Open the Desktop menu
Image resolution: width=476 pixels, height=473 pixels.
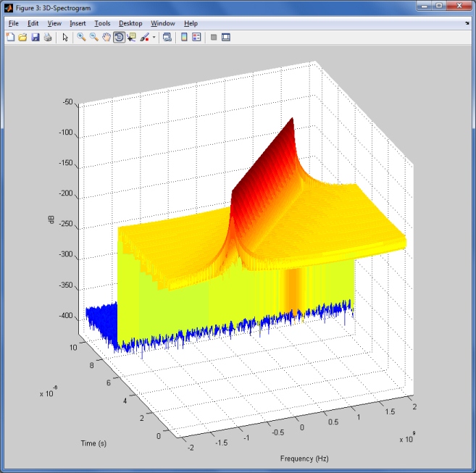[130, 23]
